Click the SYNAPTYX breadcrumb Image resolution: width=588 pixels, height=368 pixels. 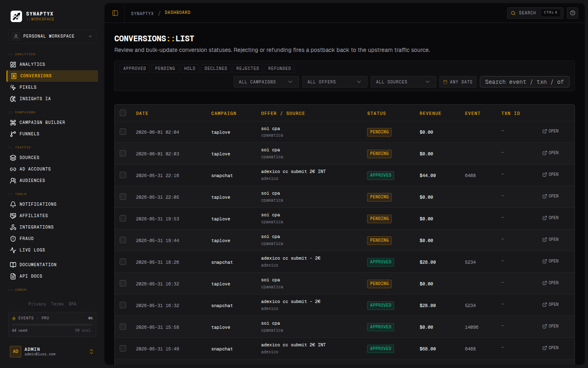(x=142, y=13)
